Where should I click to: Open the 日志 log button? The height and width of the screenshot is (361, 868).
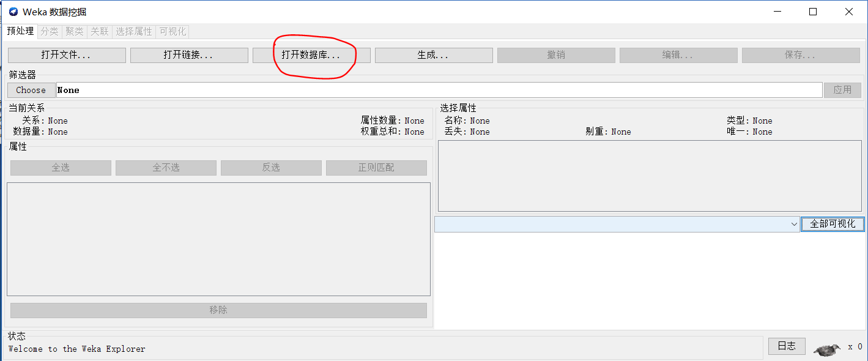[x=787, y=346]
